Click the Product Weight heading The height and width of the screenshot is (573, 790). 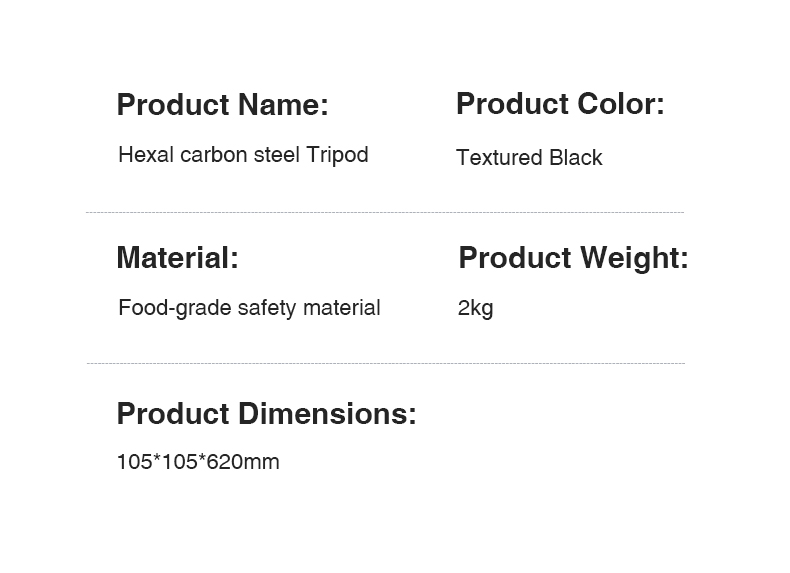coord(573,258)
